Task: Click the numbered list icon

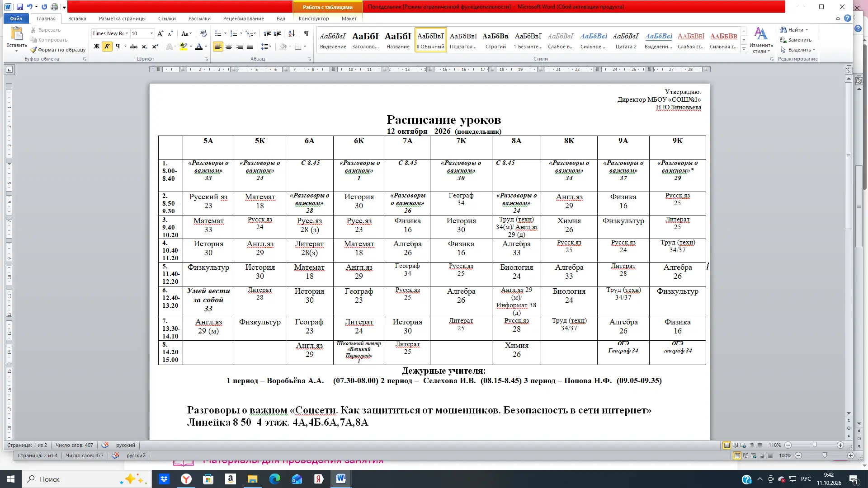Action: 234,33
